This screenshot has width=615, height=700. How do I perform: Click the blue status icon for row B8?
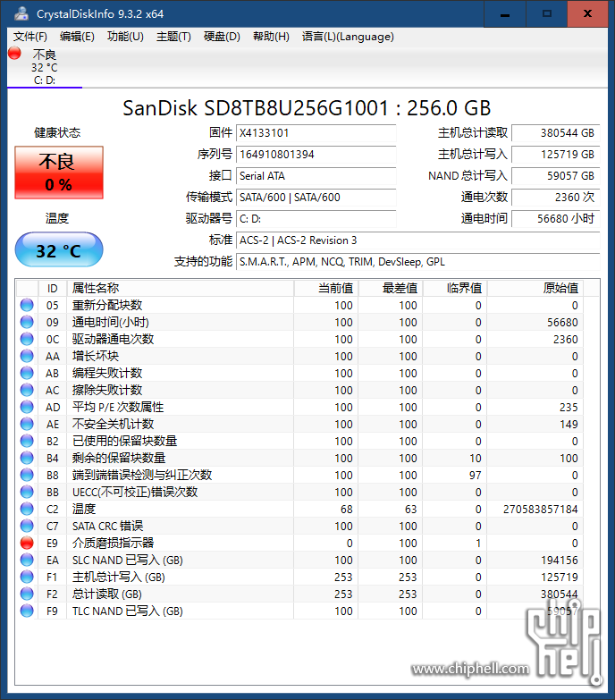click(27, 475)
